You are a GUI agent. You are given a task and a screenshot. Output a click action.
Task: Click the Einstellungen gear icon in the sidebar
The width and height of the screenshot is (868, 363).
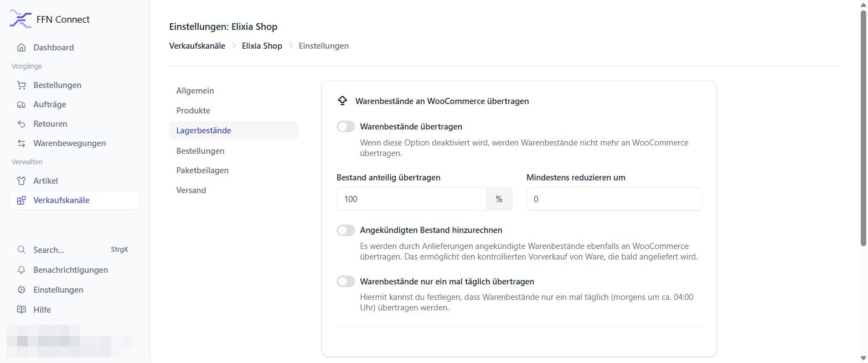pyautogui.click(x=22, y=290)
